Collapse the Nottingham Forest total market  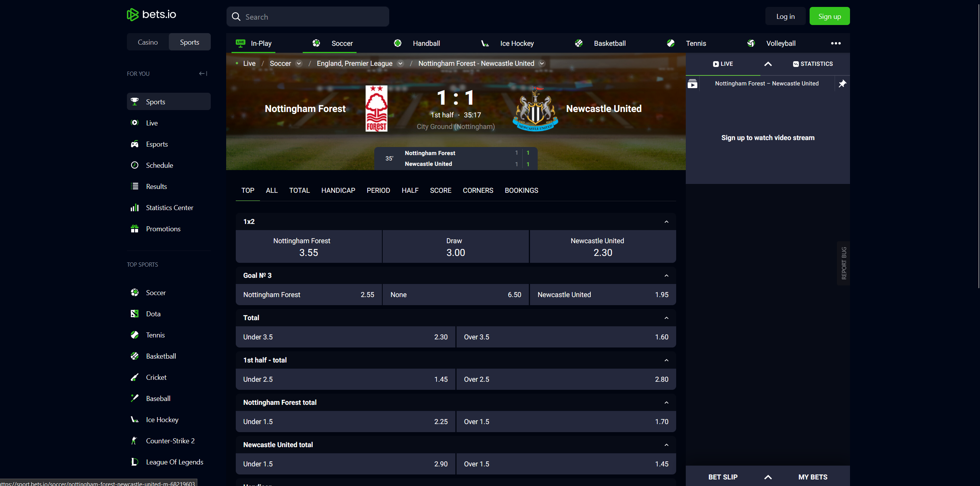coord(667,402)
